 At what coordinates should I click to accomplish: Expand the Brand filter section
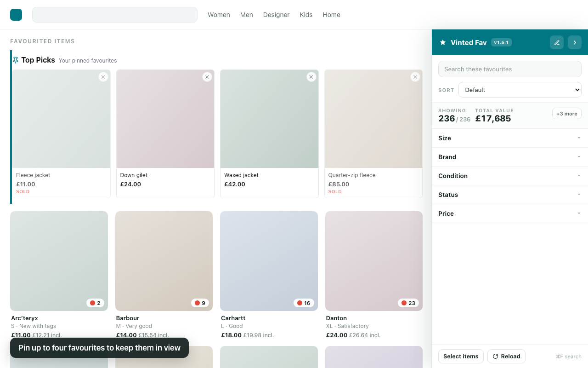[x=510, y=157]
